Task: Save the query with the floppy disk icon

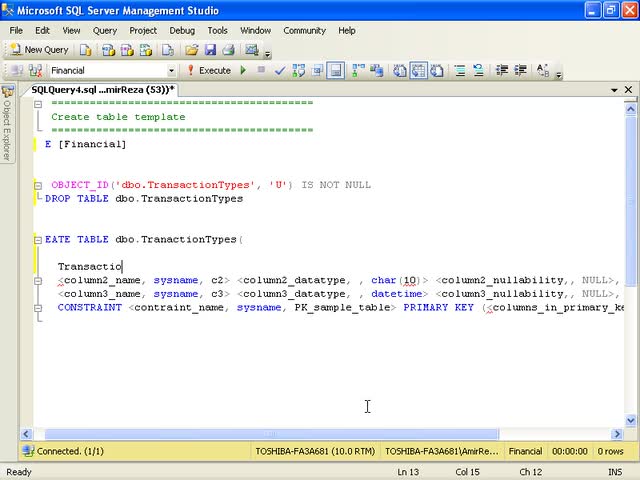Action: tap(210, 49)
